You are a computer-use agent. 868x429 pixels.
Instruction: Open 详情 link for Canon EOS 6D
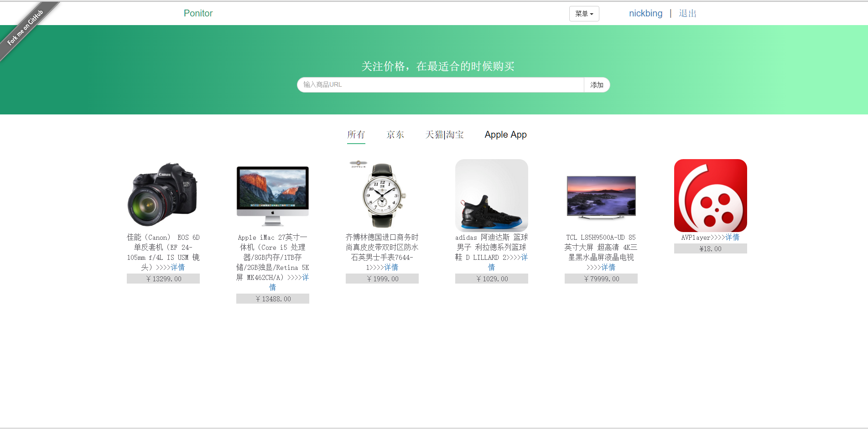coord(178,267)
